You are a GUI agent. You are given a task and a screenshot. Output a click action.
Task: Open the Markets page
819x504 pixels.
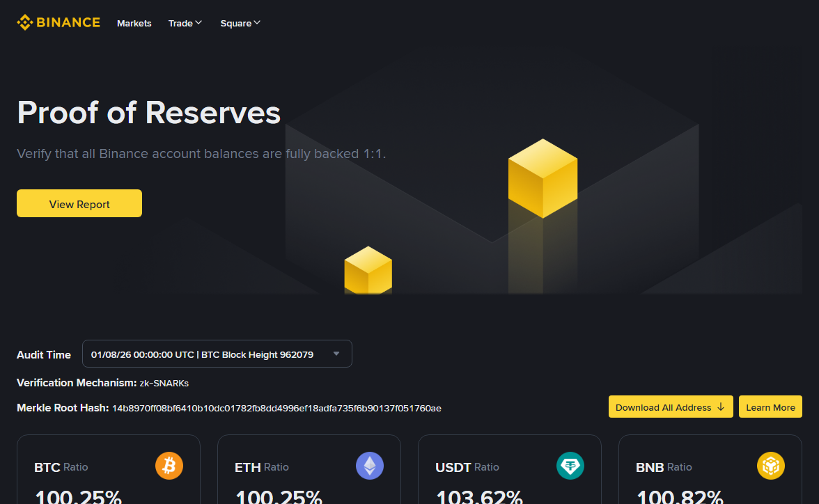tap(134, 24)
